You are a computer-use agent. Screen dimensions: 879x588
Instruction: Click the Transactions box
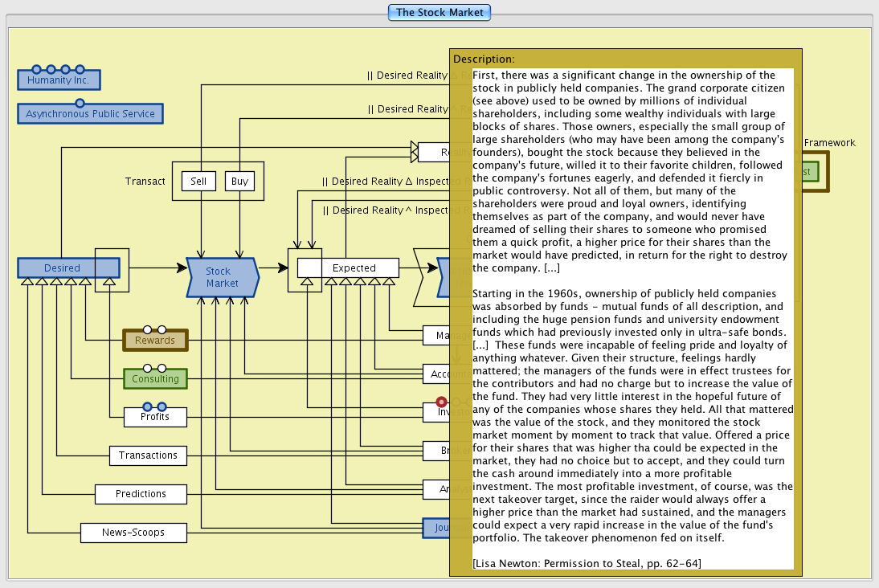pos(148,455)
